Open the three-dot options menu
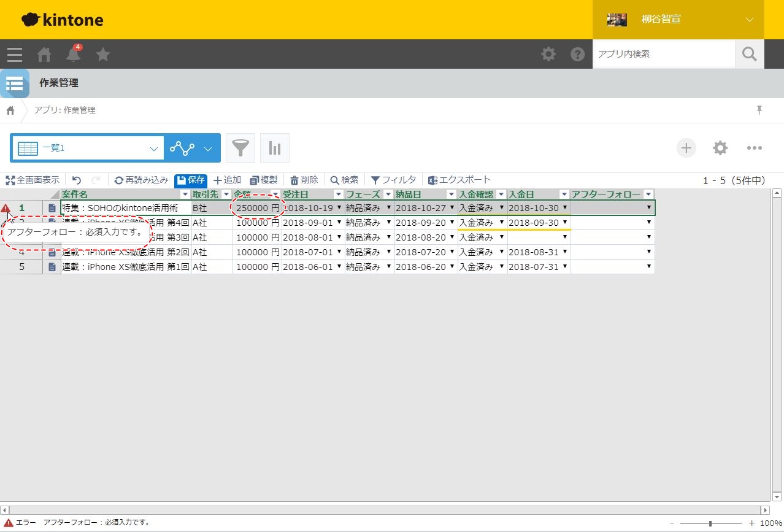This screenshot has width=784, height=532. coord(754,148)
